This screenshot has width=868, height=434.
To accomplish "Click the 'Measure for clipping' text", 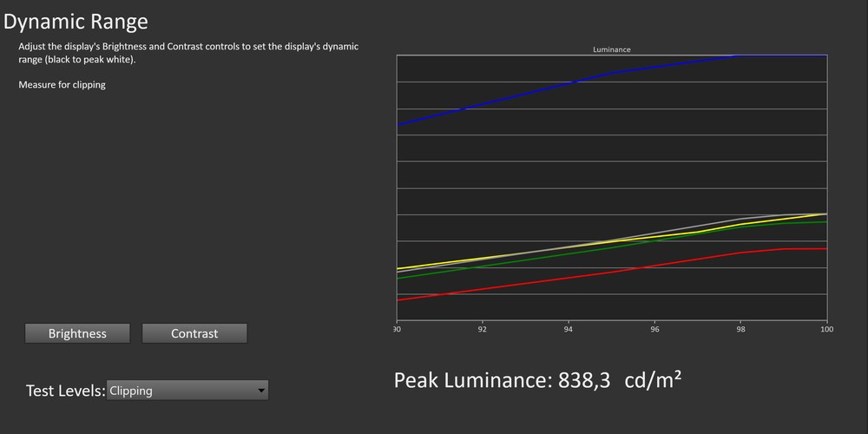I will 62,85.
